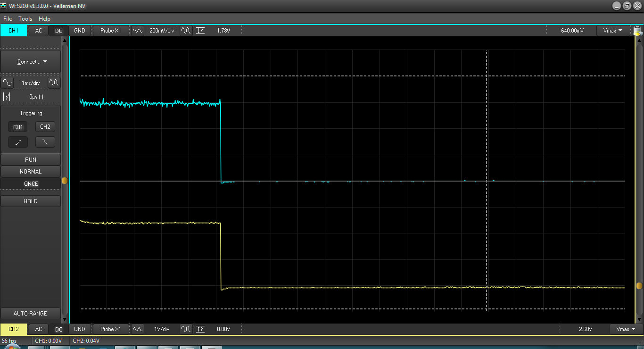Click the low-amplitude wave icon left of 1V/div
644x349 pixels.
pos(137,329)
